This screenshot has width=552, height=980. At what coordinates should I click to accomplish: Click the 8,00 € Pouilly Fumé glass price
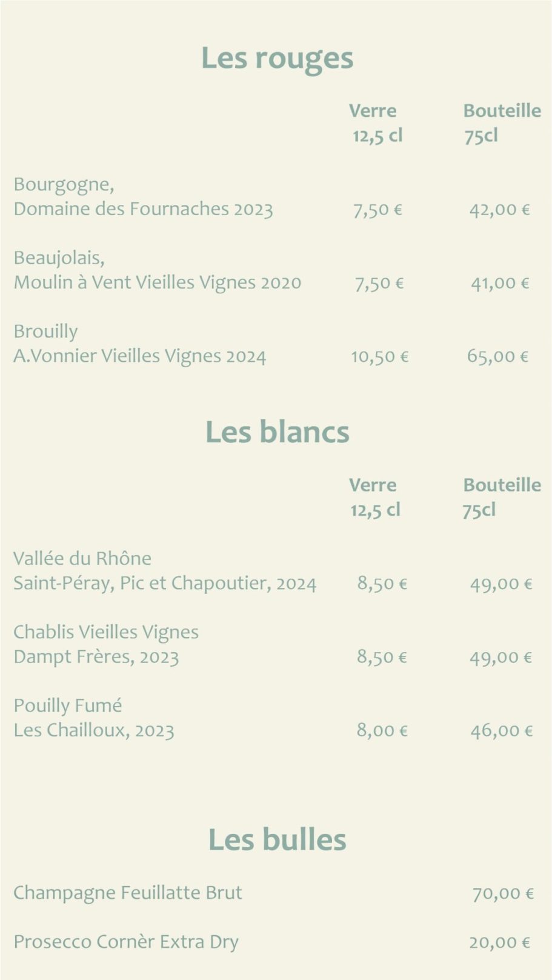[x=382, y=730]
